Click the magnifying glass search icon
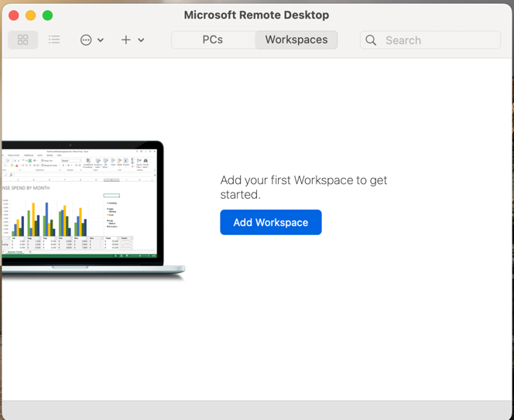 [x=371, y=40]
